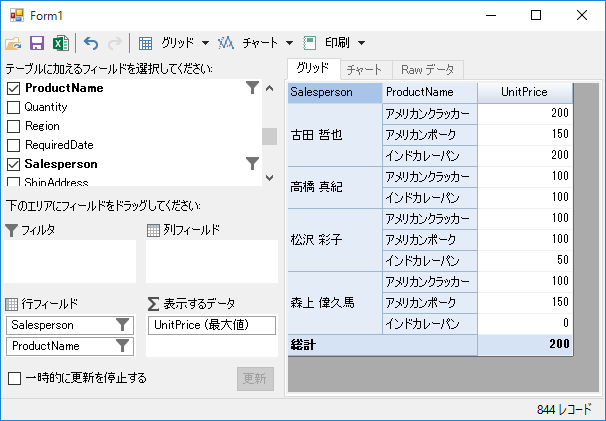This screenshot has height=421, width=606.
Task: Open the チャート dropdown in toolbar
Action: (x=289, y=44)
